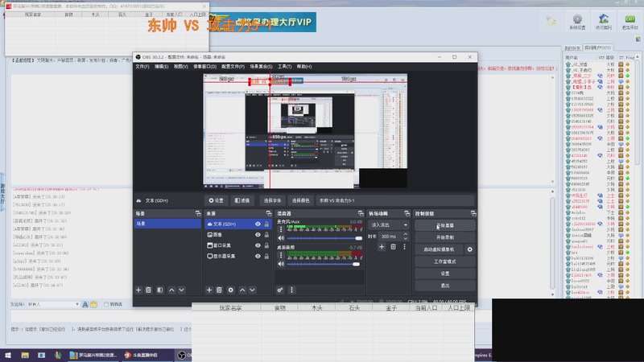Add a new scene with the plus icon
Screen dimensions: 644x362
tap(138, 290)
